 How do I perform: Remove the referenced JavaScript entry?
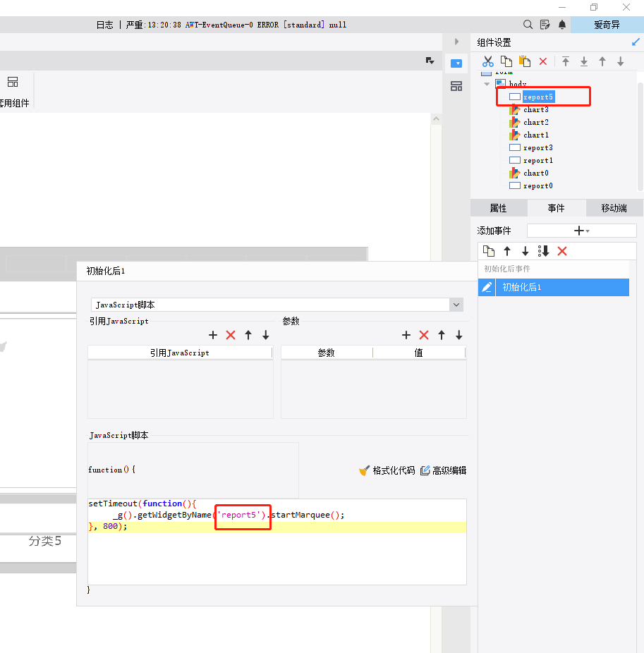coord(231,335)
